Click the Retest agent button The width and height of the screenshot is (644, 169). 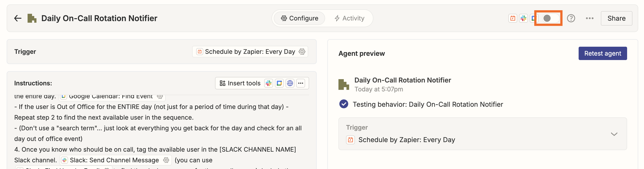(x=602, y=53)
